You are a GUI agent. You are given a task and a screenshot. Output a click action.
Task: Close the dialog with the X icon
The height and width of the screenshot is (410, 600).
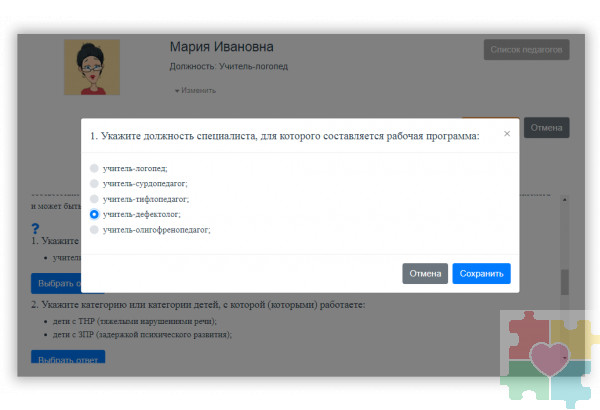click(x=506, y=133)
